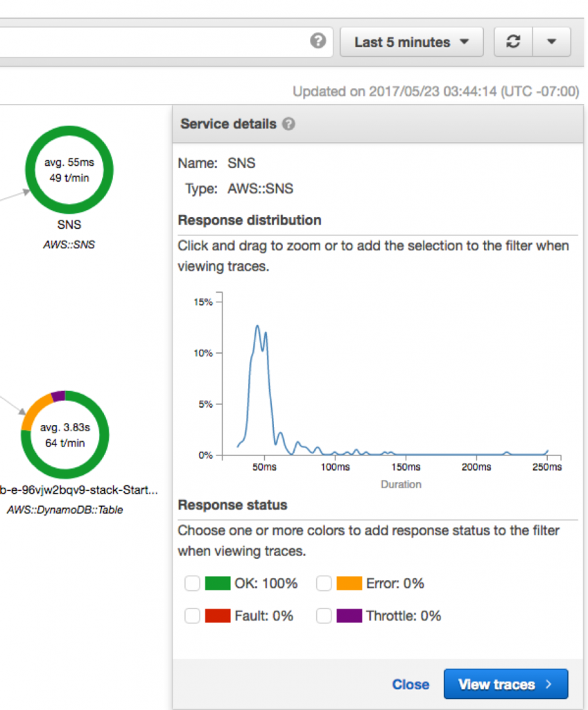The image size is (588, 710).
Task: Click the "Type: AWS::SNS" value in details
Action: 261,189
